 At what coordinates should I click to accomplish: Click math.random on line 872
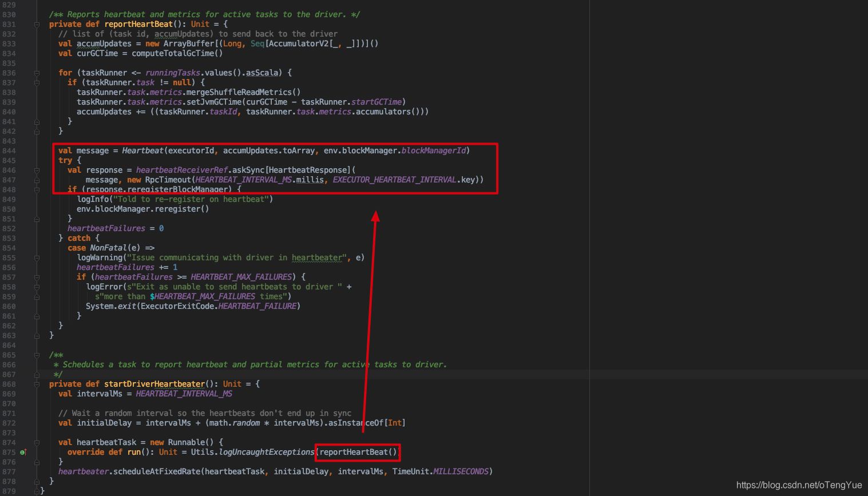pos(235,423)
